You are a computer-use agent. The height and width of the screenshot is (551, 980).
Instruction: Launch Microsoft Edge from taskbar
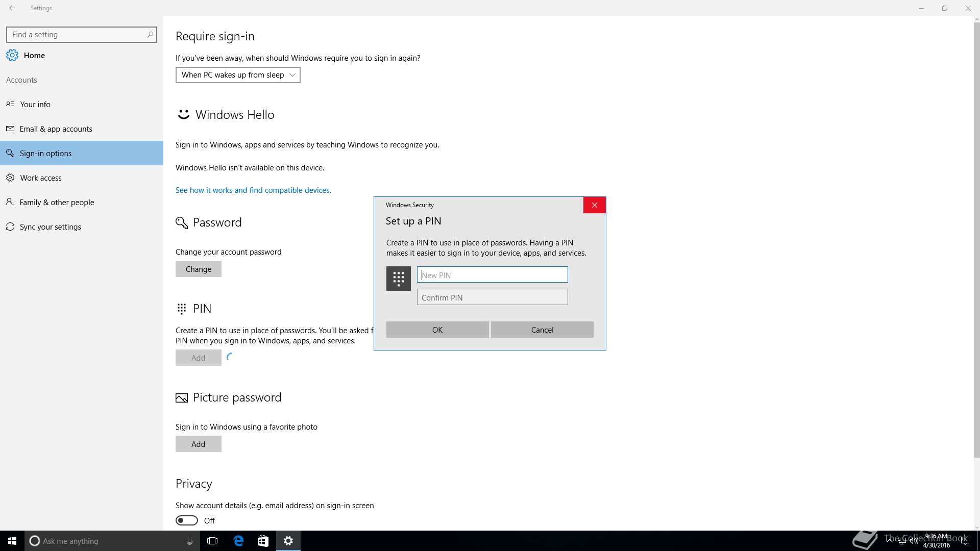pos(238,541)
